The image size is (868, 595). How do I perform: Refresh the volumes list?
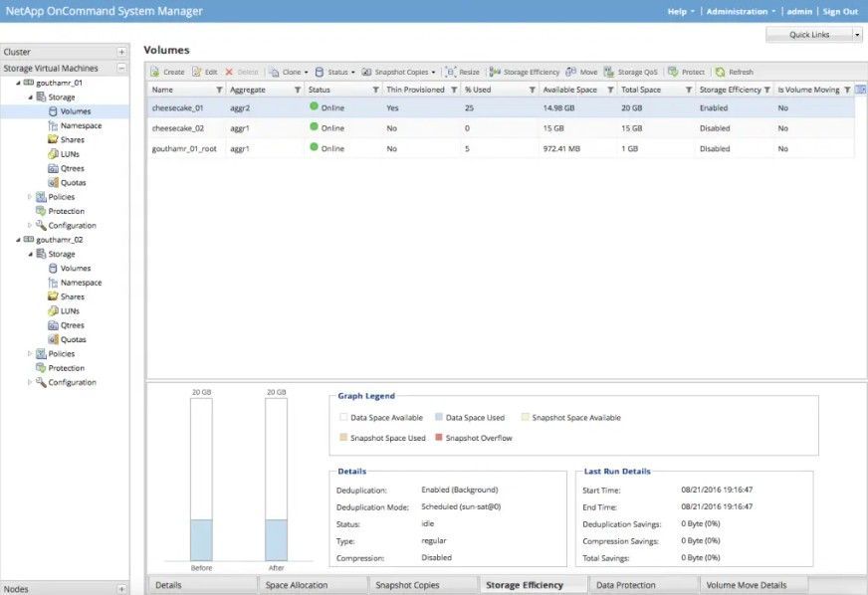click(720, 73)
